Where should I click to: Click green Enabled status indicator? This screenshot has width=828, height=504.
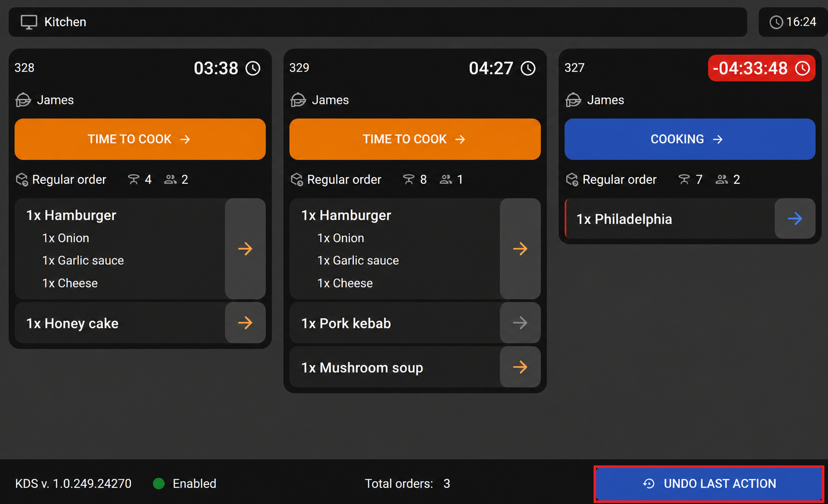pyautogui.click(x=159, y=483)
